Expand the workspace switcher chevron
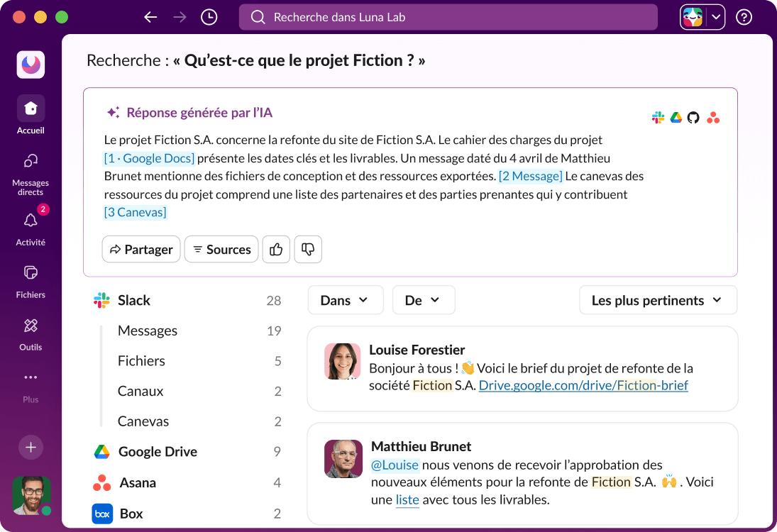Screen dimensions: 777x532 [715, 16]
